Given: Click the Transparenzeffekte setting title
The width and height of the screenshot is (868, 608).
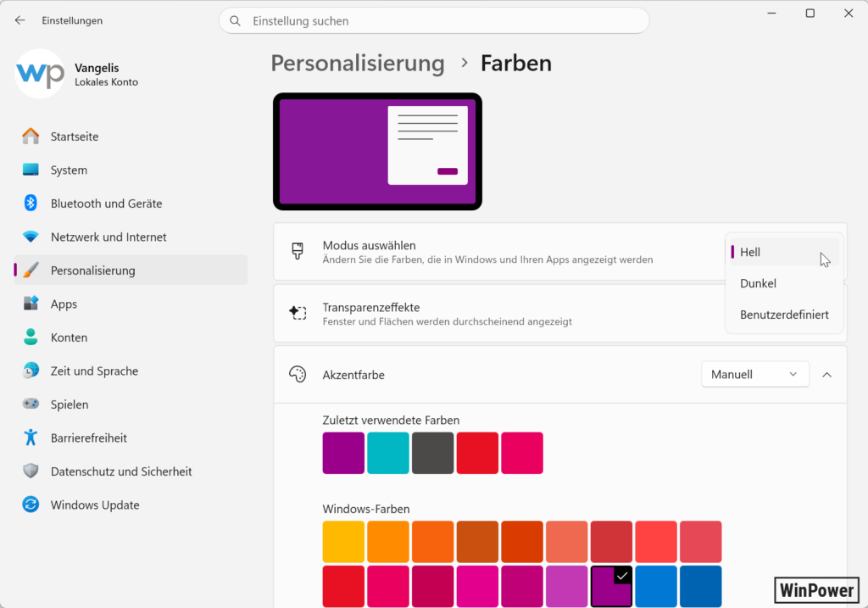Looking at the screenshot, I should (371, 307).
